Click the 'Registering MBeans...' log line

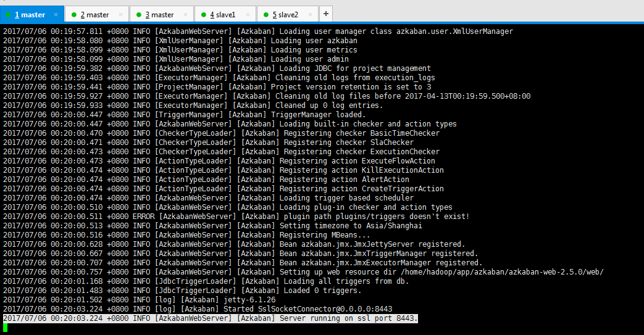[x=325, y=234]
